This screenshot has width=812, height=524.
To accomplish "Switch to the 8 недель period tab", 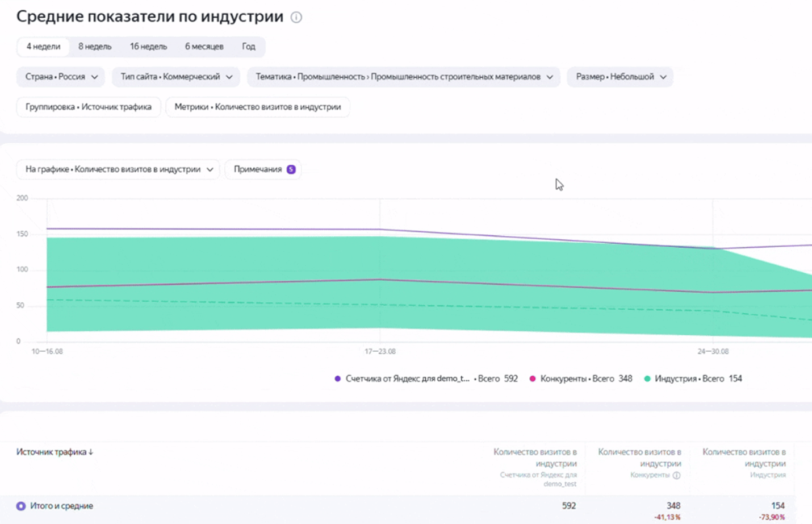I will (x=95, y=47).
